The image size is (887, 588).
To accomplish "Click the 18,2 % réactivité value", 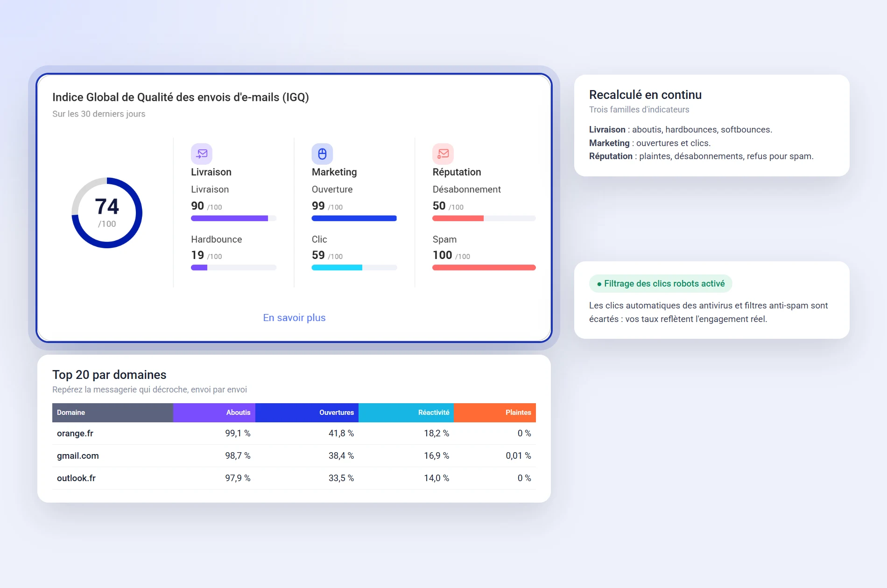I will tap(436, 434).
